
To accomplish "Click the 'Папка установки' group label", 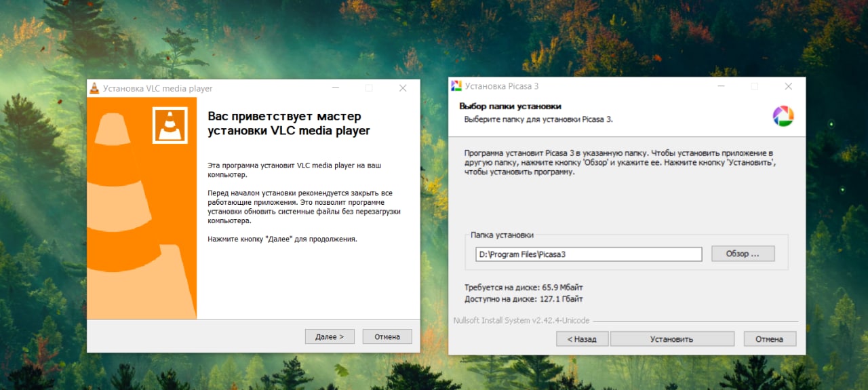I will [x=502, y=235].
